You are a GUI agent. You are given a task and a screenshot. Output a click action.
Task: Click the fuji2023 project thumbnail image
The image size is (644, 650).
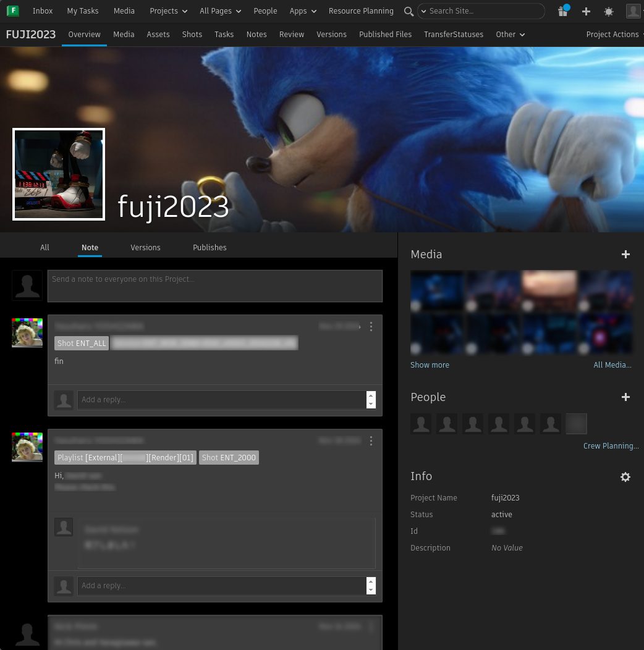tap(59, 174)
